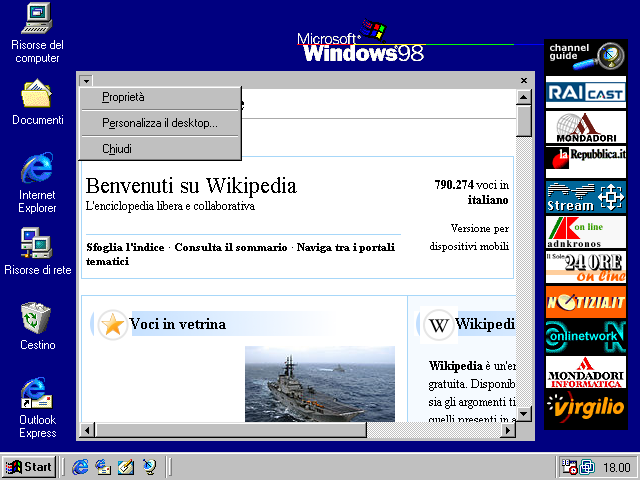Viewport: 640px width, 480px height.
Task: Launch Outlook Express from desktop icon
Action: point(37,394)
